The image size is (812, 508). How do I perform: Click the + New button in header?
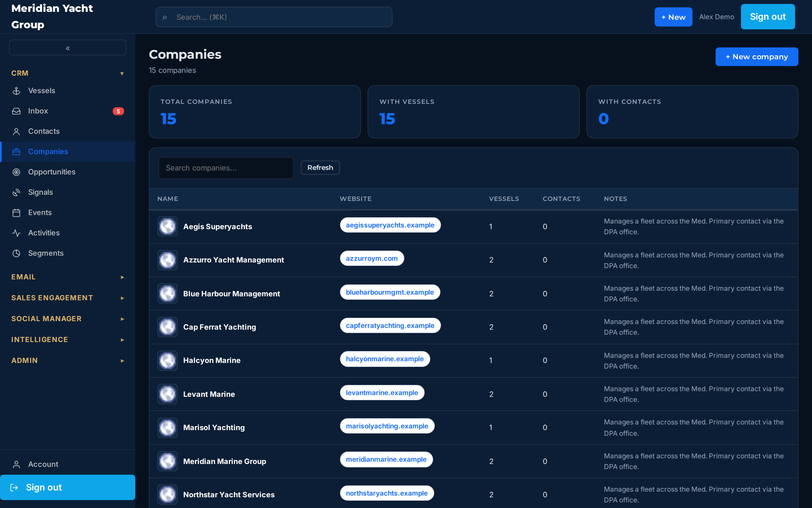click(673, 17)
